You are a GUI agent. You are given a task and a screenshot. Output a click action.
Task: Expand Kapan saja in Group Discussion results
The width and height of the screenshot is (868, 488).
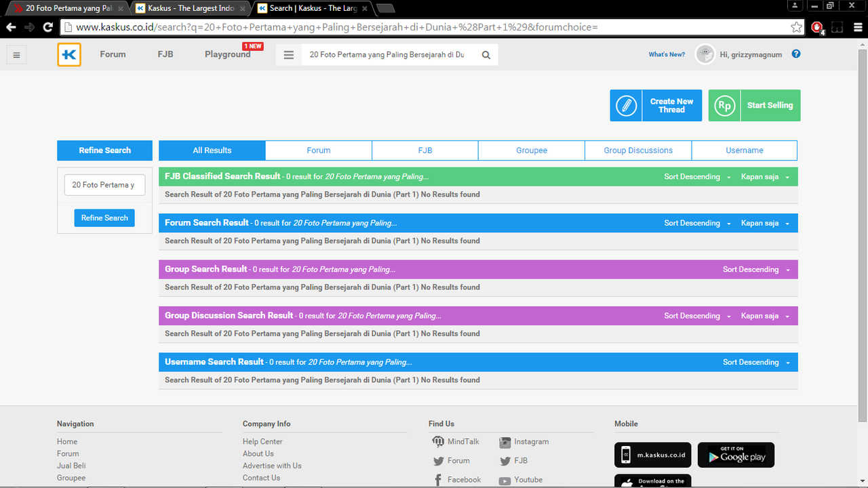[766, 316]
